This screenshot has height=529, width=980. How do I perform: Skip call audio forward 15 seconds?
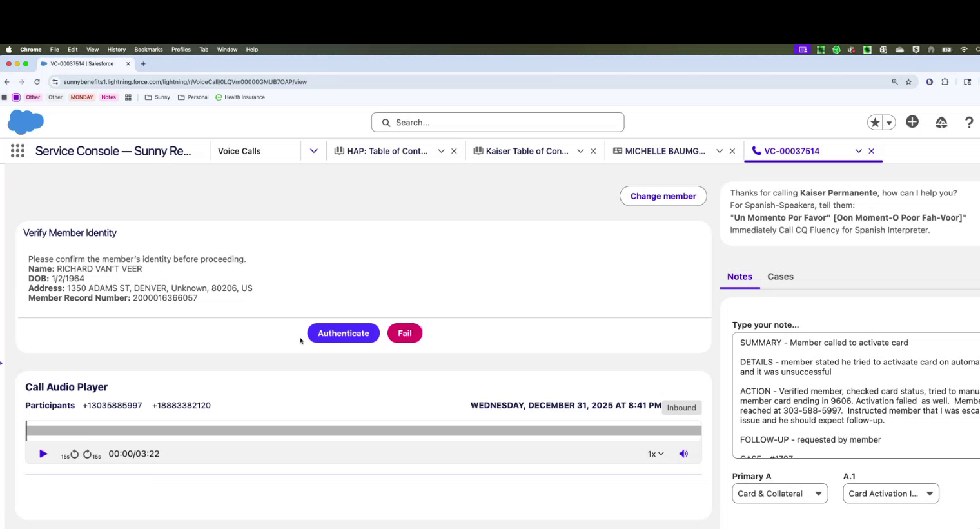(88, 454)
